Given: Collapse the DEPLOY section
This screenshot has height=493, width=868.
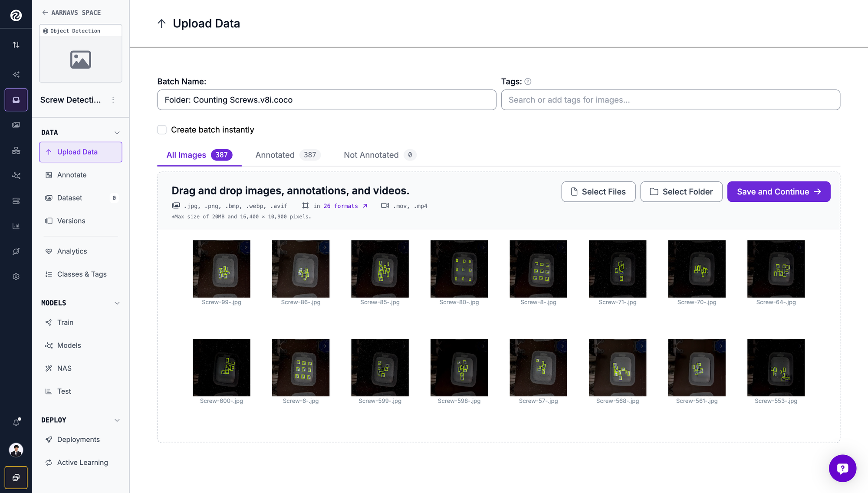Looking at the screenshot, I should click(x=117, y=421).
